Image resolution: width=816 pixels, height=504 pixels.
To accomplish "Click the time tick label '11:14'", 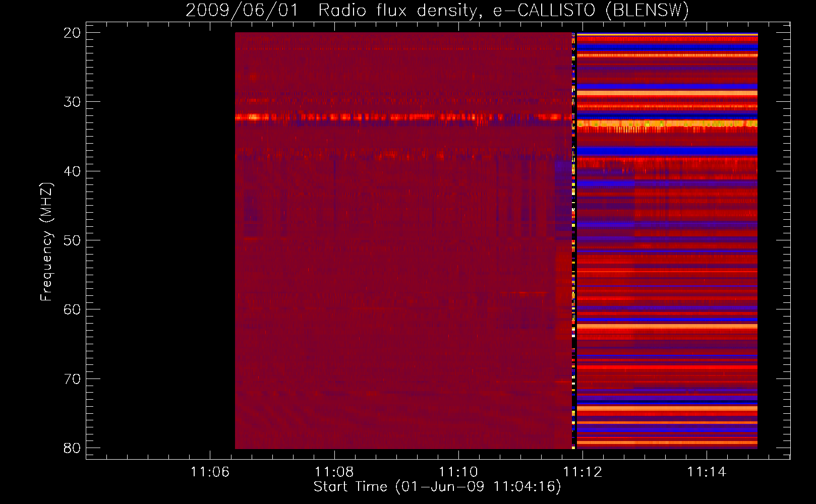I will (707, 472).
